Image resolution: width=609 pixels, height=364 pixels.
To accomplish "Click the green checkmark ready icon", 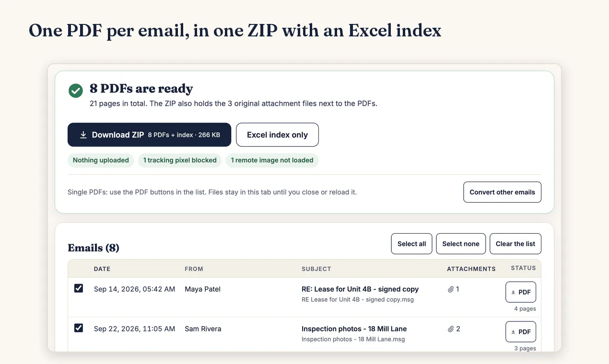I will click(76, 91).
